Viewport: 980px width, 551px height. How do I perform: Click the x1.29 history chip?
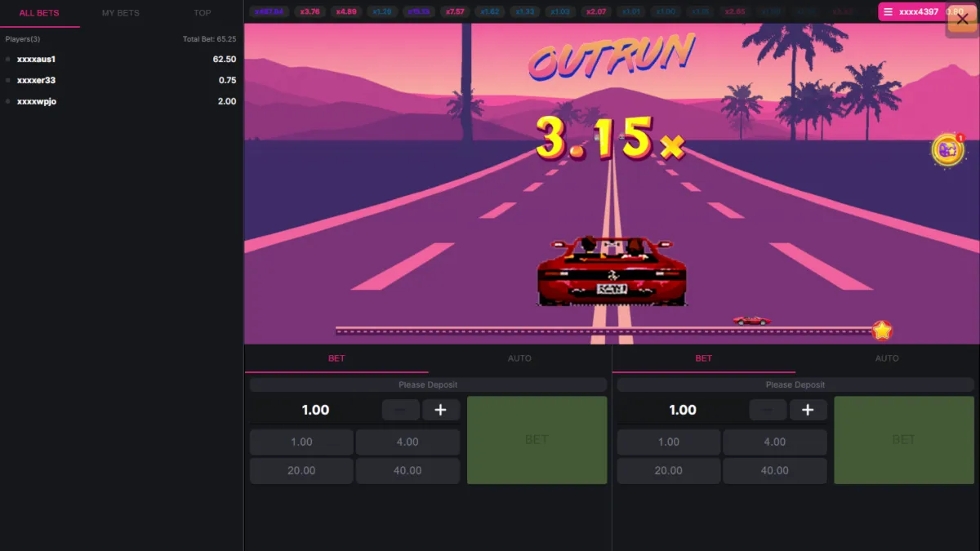382,11
